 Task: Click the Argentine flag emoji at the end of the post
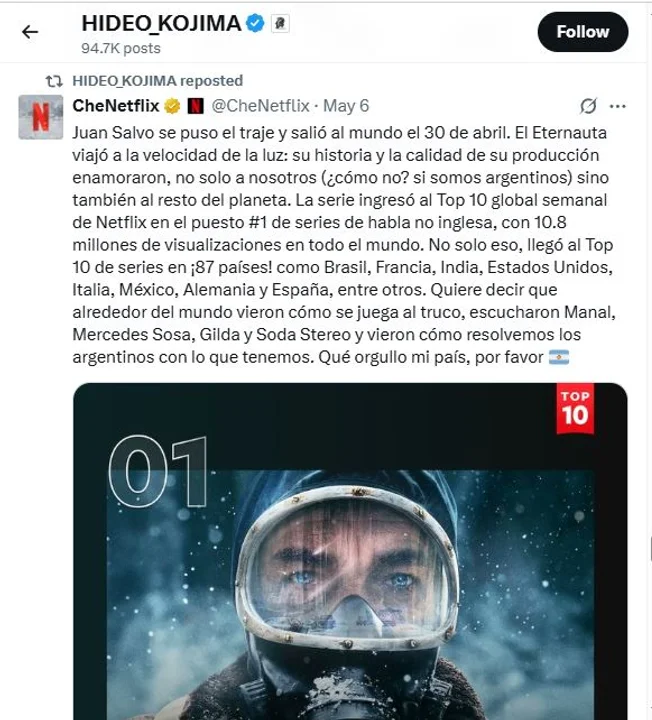click(559, 357)
